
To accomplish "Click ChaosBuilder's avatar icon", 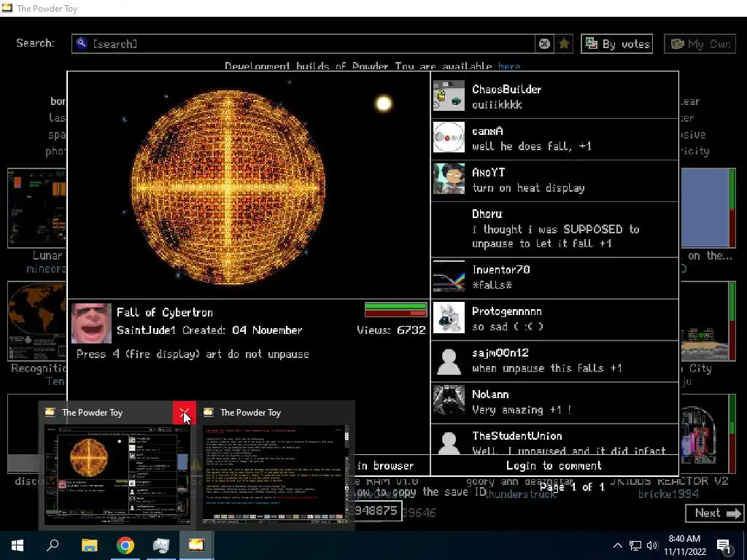I will tap(449, 96).
